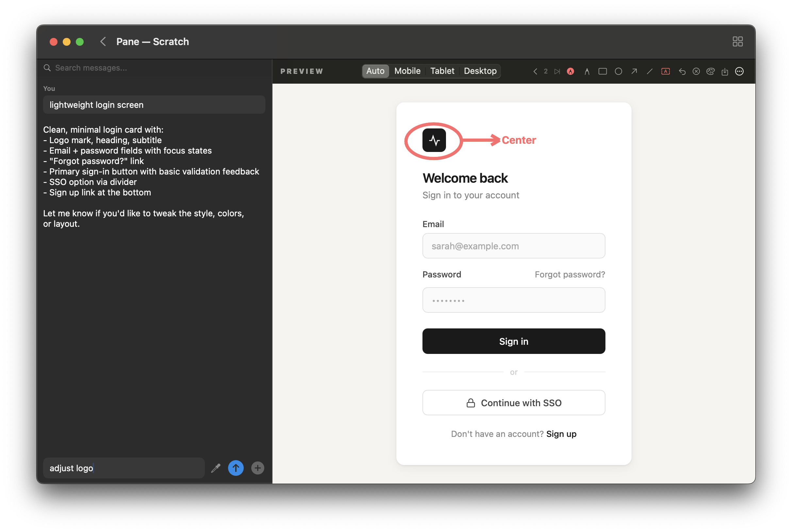Choose the arrow annotation tool
Viewport: 792px width, 532px height.
click(x=634, y=71)
